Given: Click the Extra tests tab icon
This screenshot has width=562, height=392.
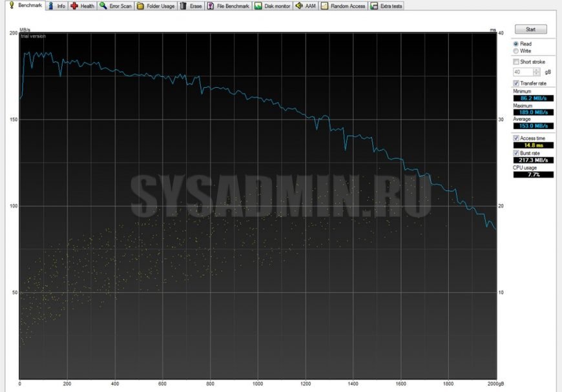Looking at the screenshot, I should (x=374, y=6).
